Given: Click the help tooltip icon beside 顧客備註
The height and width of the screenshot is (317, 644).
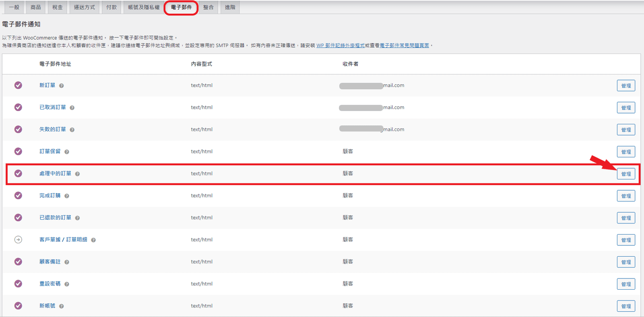Looking at the screenshot, I should coord(67,262).
